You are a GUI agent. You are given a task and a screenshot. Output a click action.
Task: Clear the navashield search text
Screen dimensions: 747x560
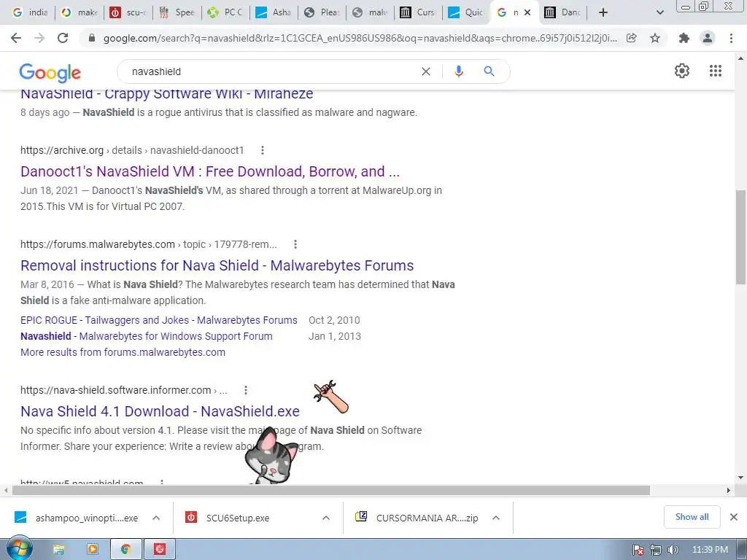click(426, 71)
